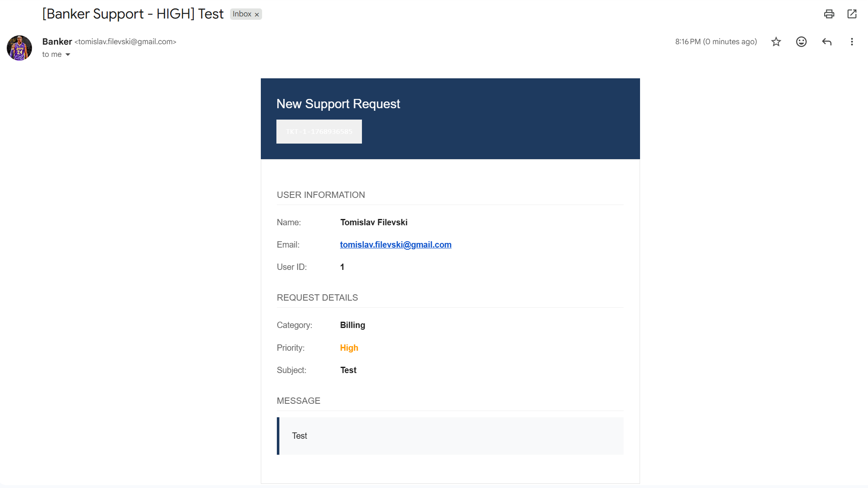
Task: Open the three-dot More options menu
Action: point(852,42)
